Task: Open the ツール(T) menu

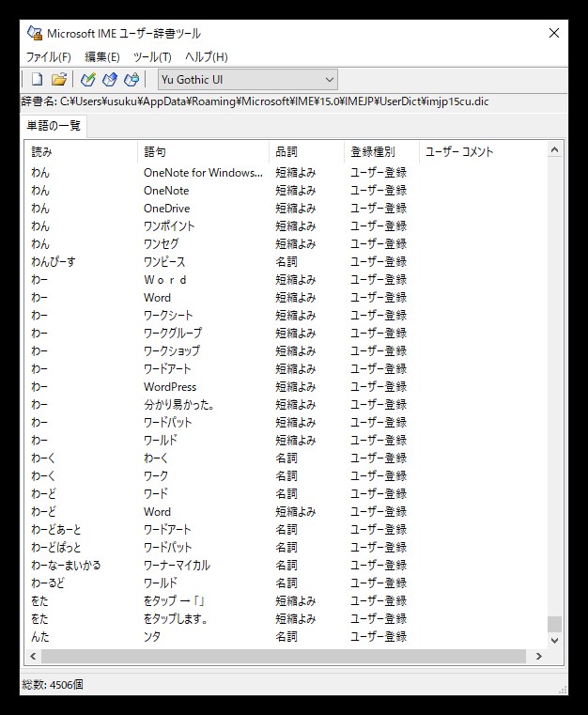Action: [x=152, y=57]
